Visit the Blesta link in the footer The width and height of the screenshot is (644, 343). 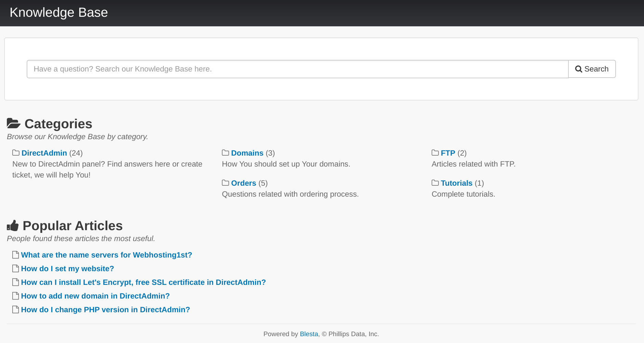point(309,334)
